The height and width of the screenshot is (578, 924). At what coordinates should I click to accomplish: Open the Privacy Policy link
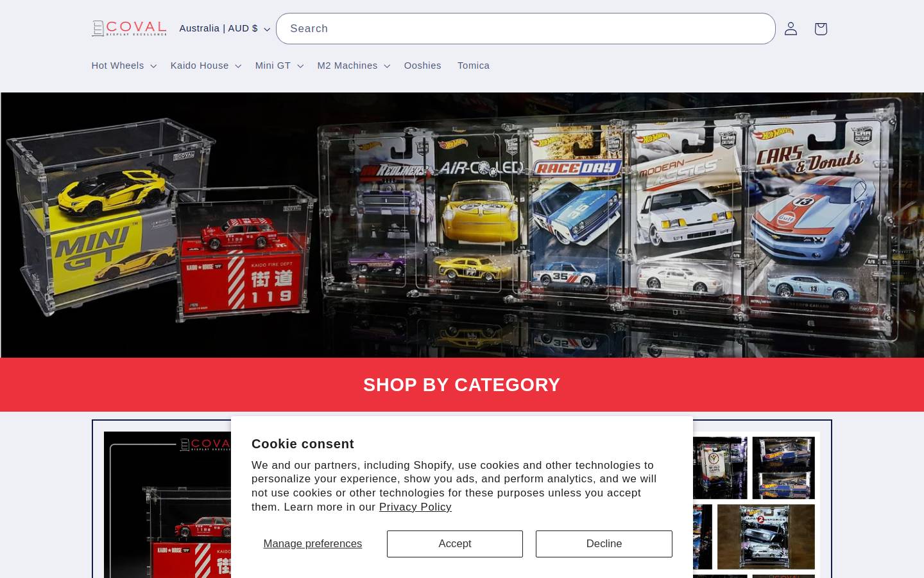tap(415, 507)
